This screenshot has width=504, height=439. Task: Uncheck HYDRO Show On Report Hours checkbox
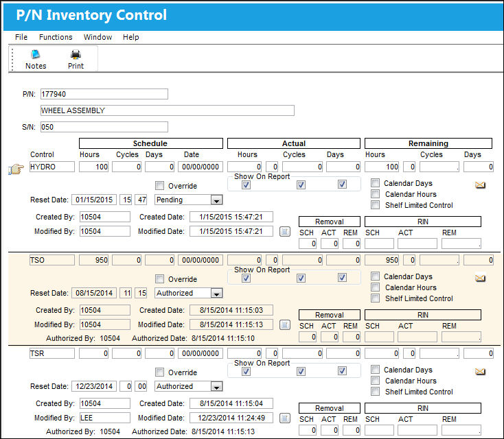[247, 185]
